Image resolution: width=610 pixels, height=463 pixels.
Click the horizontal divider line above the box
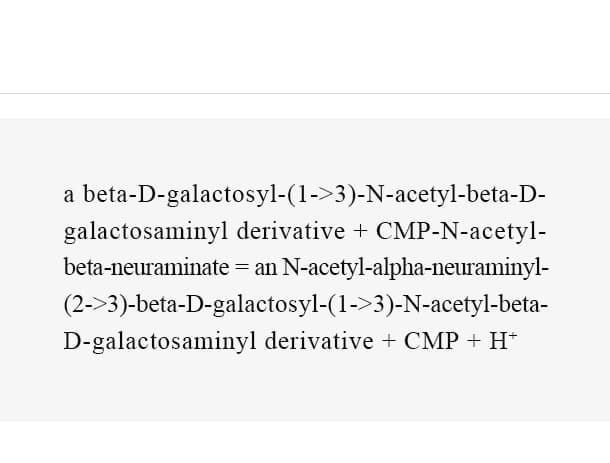pyautogui.click(x=305, y=93)
